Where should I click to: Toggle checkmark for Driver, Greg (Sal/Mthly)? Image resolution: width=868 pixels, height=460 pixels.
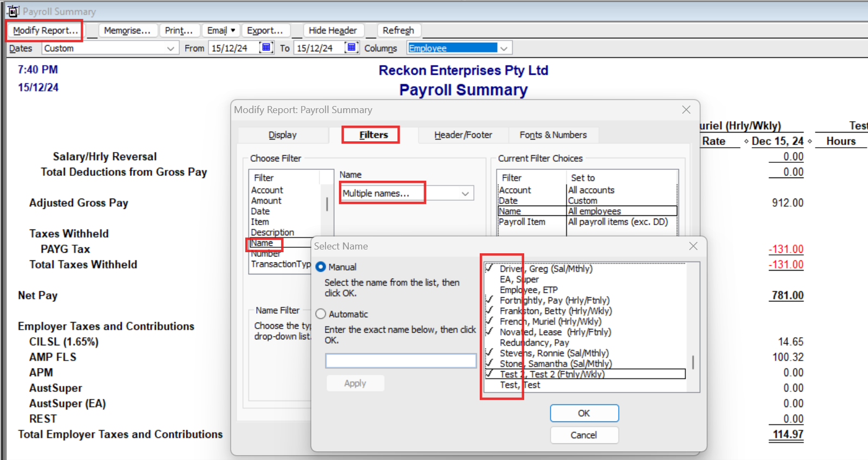click(x=490, y=268)
